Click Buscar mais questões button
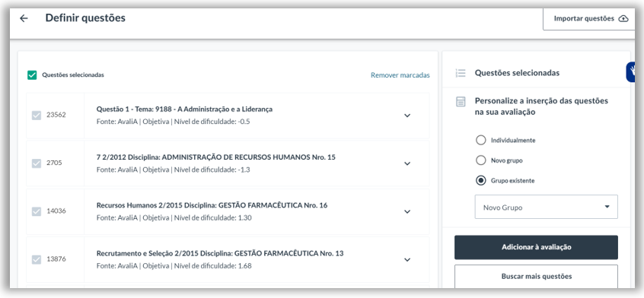644x298 pixels. point(536,276)
